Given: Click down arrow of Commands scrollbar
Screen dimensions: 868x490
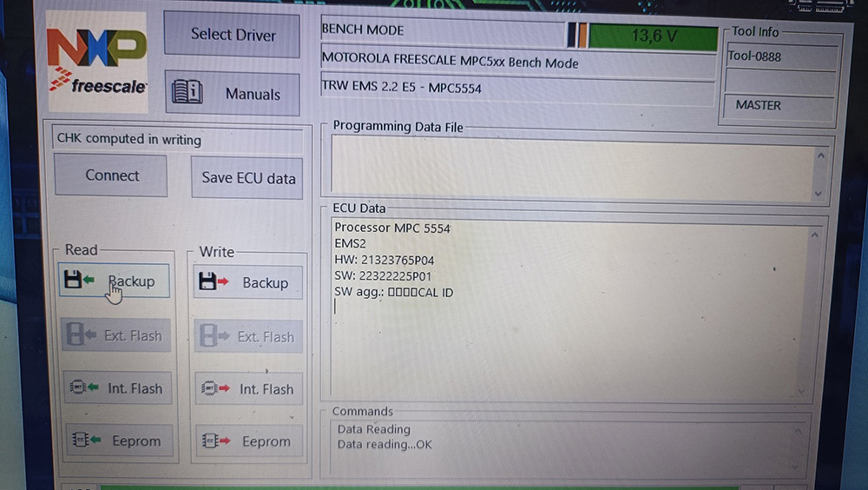Looking at the screenshot, I should (x=795, y=467).
